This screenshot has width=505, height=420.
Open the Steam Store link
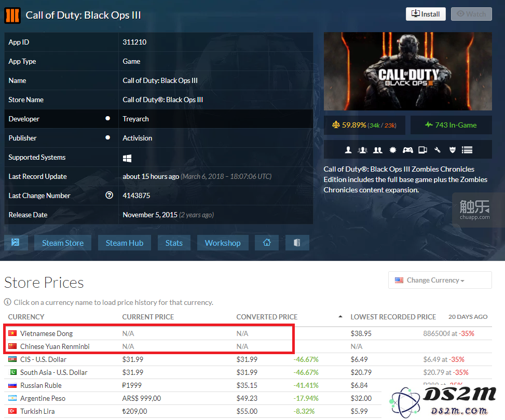[63, 243]
